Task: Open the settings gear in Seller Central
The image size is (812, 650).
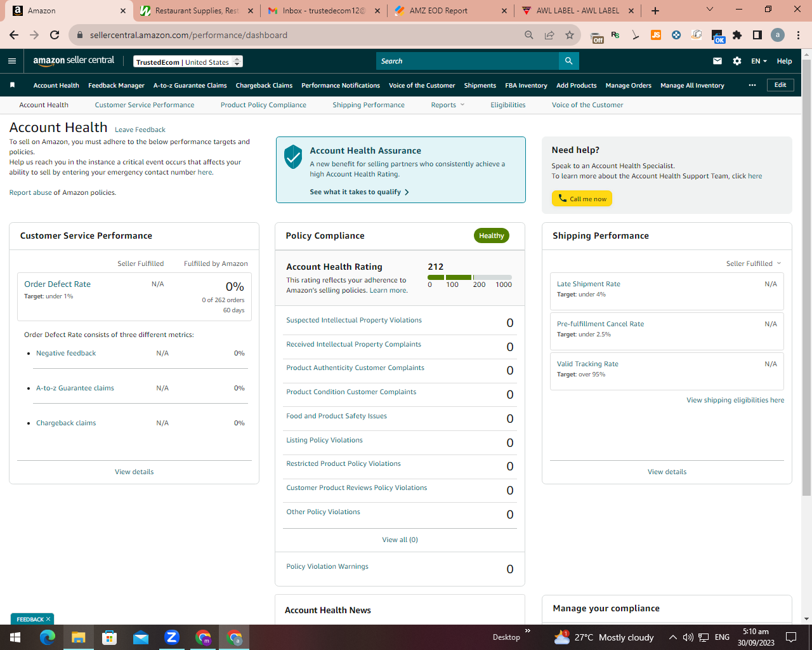Action: (737, 61)
